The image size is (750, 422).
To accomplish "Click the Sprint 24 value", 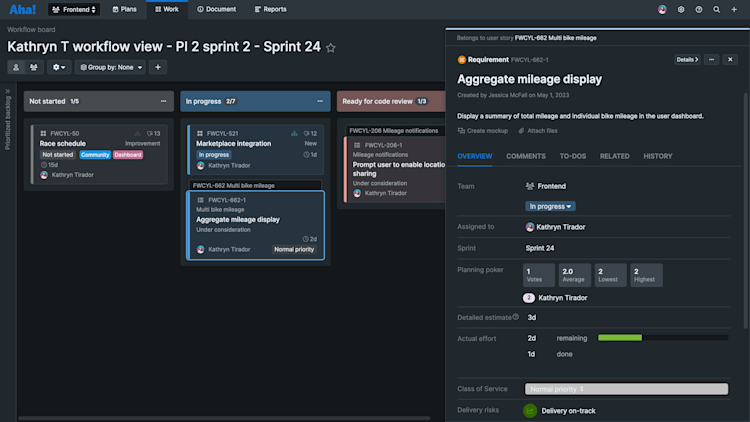I will (540, 248).
